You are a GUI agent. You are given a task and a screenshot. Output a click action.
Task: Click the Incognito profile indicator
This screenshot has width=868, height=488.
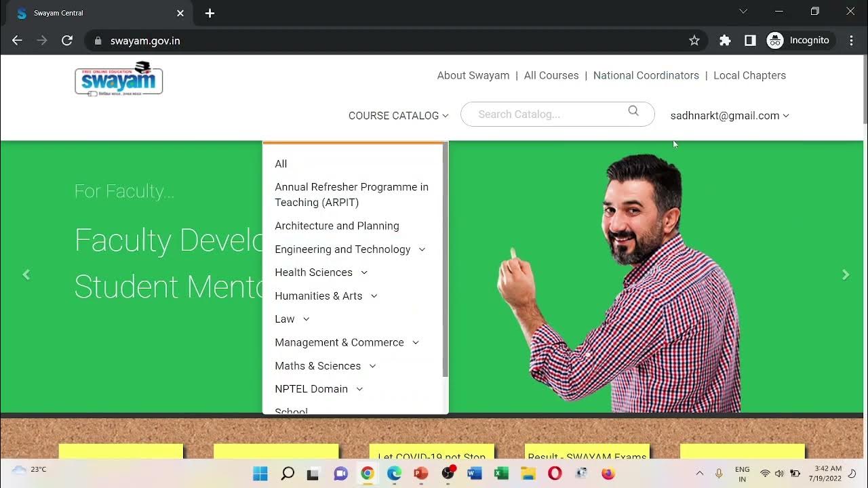(799, 41)
